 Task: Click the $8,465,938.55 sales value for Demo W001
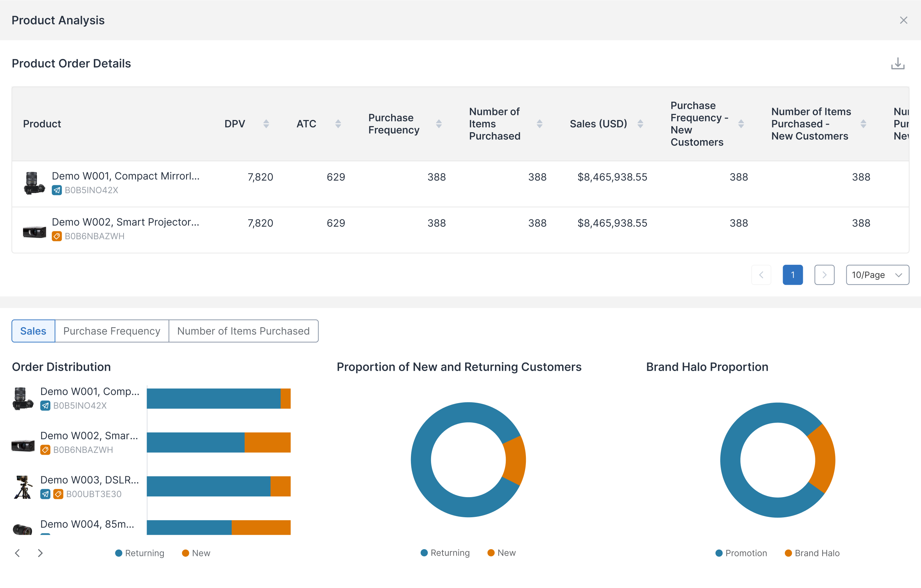(612, 177)
